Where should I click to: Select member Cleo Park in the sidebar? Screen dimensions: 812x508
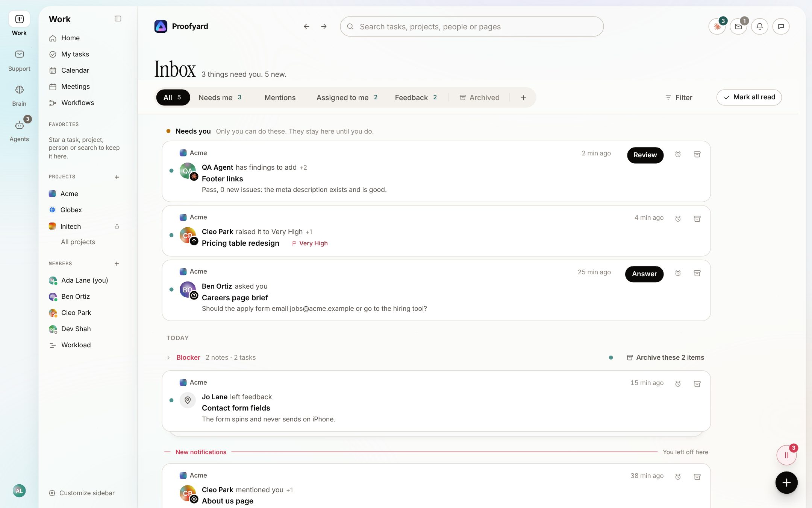(x=86, y=313)
